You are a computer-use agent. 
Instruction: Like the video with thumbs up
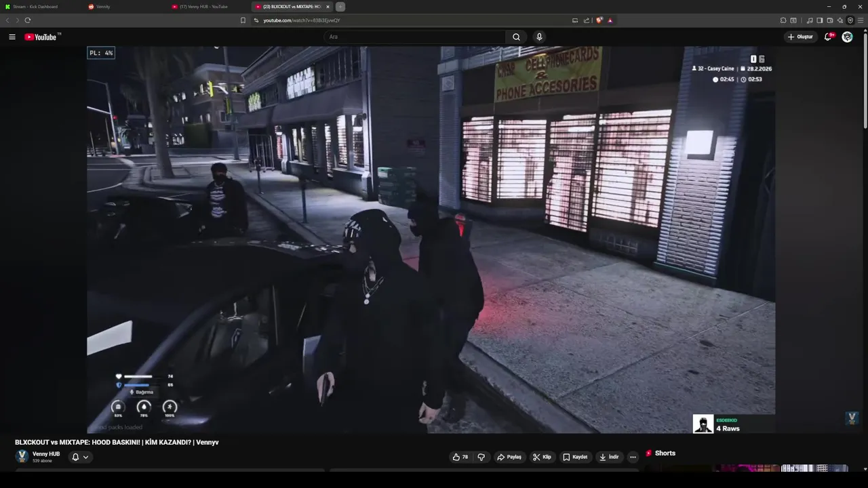click(460, 457)
